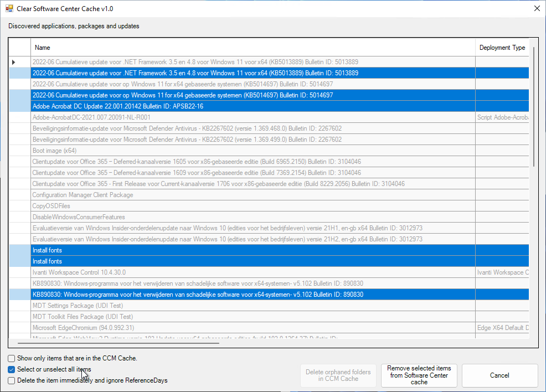Uncheck Select or unselect all items
Image resolution: width=546 pixels, height=392 pixels.
click(x=12, y=369)
